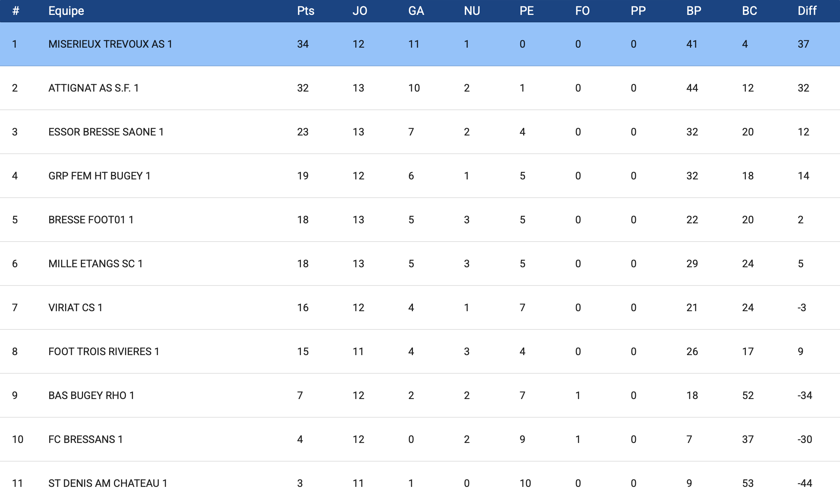Screen dimensions: 840x504
Task: Click the VIRIAT CS 1 team name
Action: 75,307
